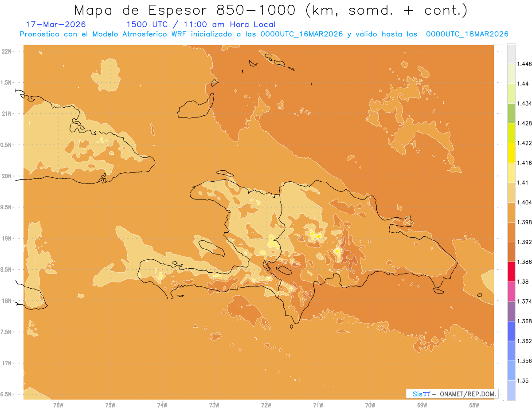
Task: Select the "71W" longitude label
Action: point(318,405)
